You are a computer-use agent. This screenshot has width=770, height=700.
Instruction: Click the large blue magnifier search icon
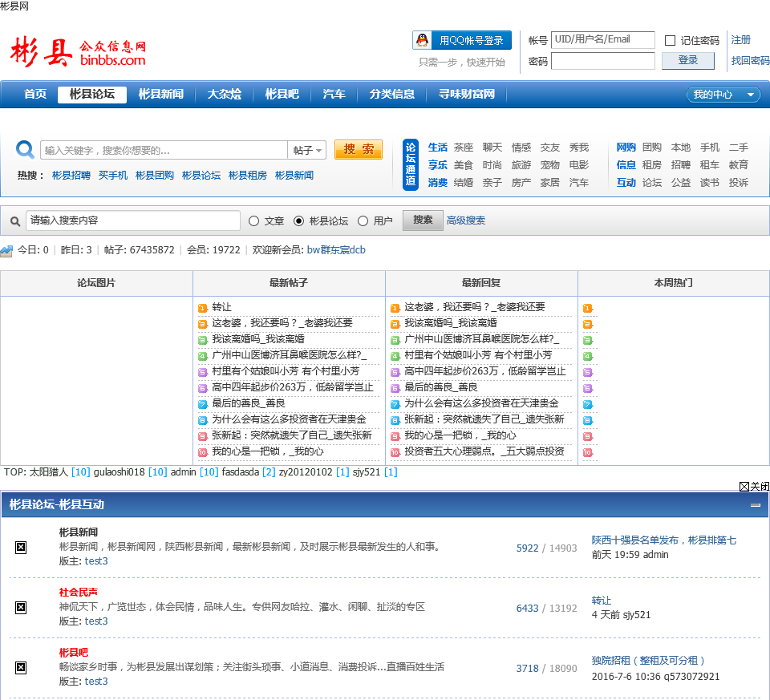coord(25,150)
